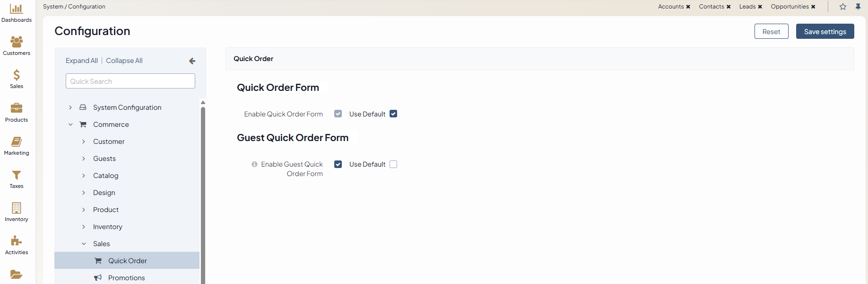Image resolution: width=868 pixels, height=284 pixels.
Task: Click the Quick Search input field
Action: 130,81
